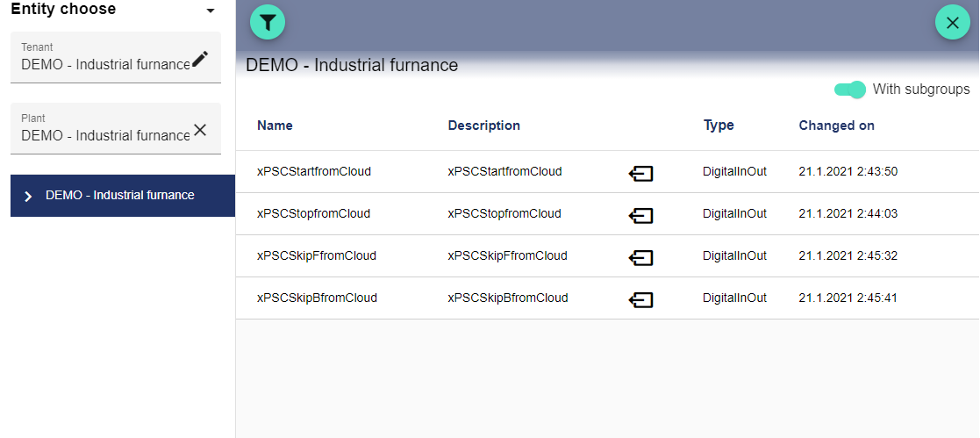The height and width of the screenshot is (438, 980).
Task: Select the xPSCStopfromCloud row name
Action: tap(313, 213)
